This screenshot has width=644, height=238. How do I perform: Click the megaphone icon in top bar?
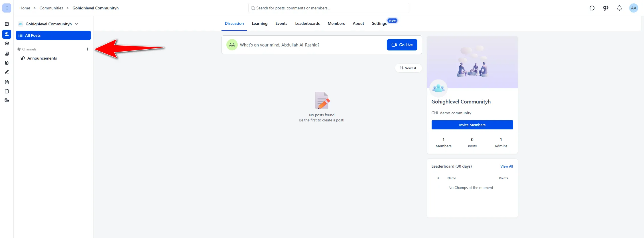point(606,8)
